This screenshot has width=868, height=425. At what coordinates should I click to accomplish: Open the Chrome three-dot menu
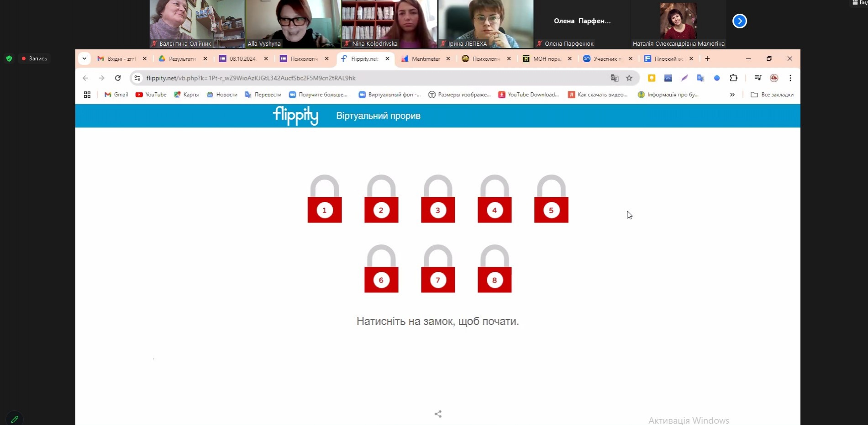[790, 78]
